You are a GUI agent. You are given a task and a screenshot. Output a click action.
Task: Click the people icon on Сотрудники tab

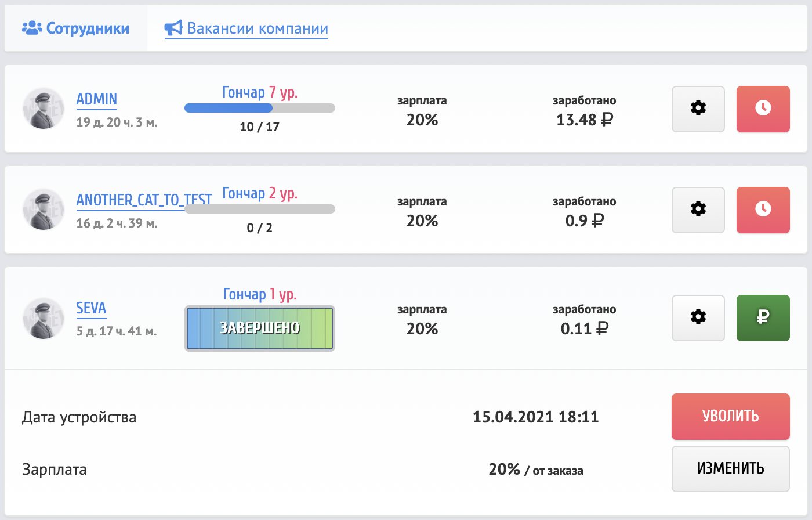click(x=32, y=28)
